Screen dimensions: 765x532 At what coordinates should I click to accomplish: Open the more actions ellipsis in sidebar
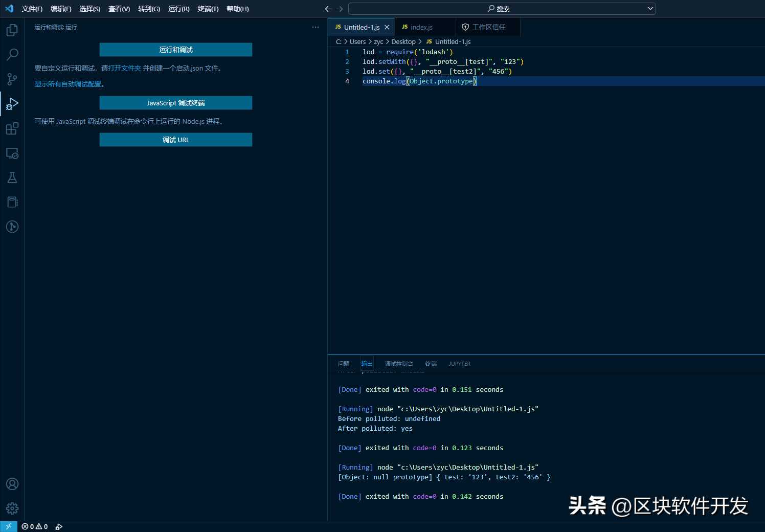316,27
